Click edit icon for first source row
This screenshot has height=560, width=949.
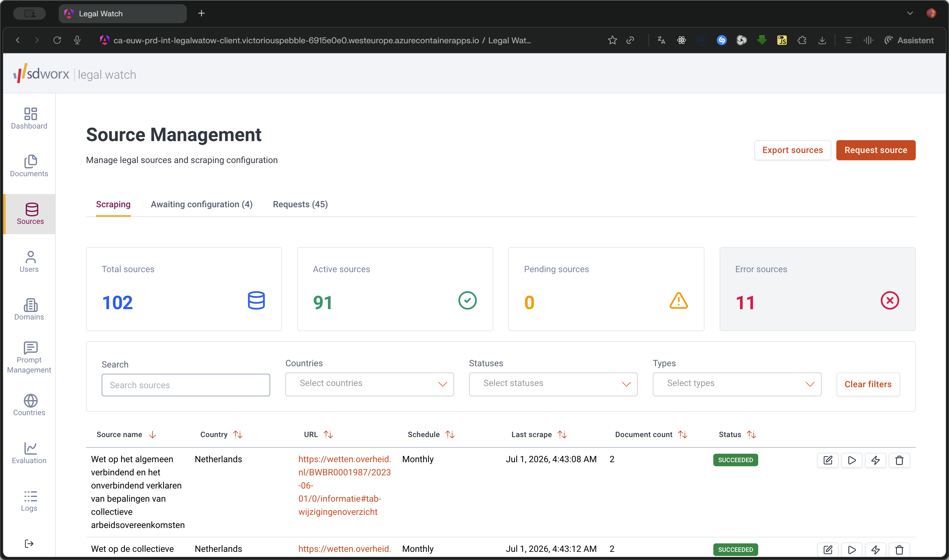[x=828, y=460]
